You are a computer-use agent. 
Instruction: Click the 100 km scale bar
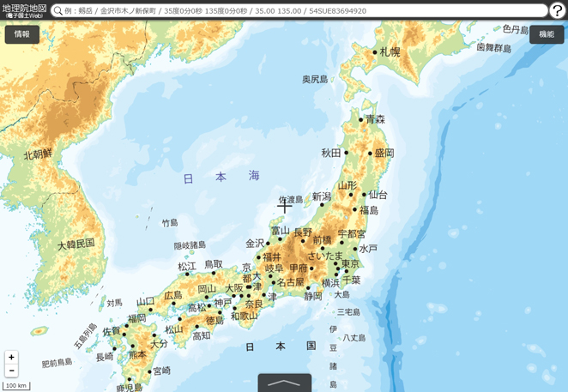(16, 385)
